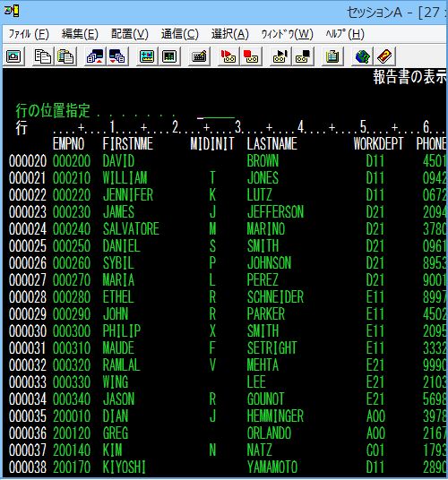Click the FIRSTNME column header
448x480 pixels.
pos(128,144)
